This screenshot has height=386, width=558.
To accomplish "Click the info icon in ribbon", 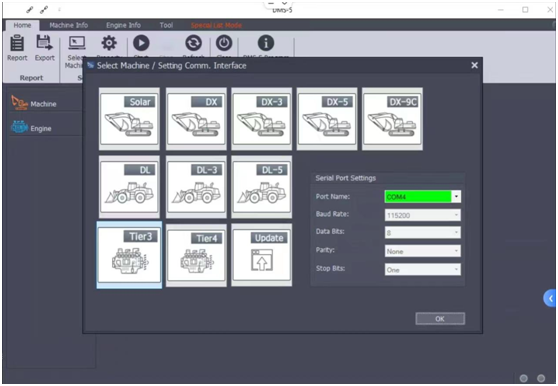I will point(266,43).
